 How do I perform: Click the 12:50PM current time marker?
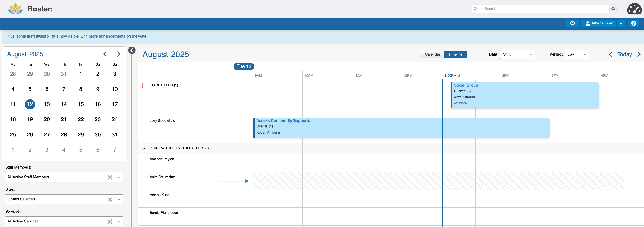point(449,76)
